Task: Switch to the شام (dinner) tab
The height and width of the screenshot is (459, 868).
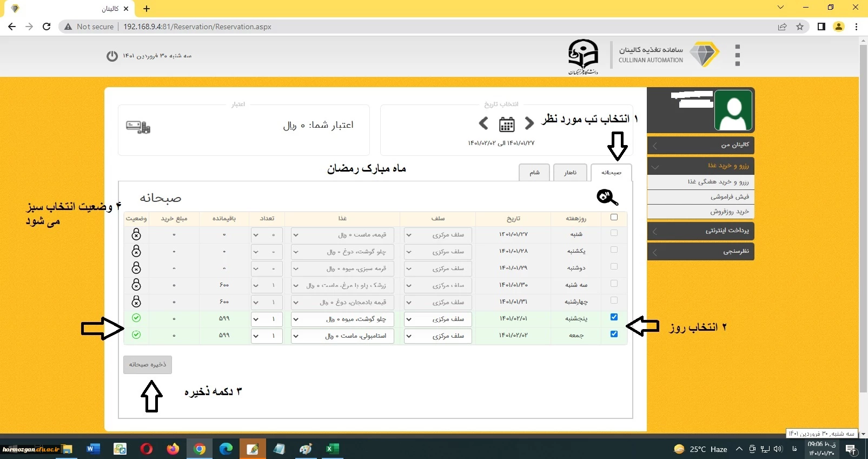Action: [x=534, y=173]
